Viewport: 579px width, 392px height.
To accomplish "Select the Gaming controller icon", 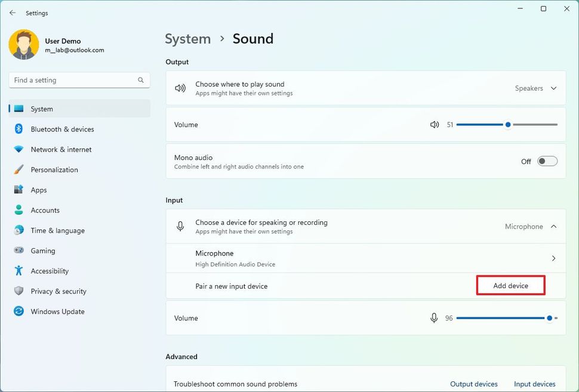I will click(x=19, y=251).
